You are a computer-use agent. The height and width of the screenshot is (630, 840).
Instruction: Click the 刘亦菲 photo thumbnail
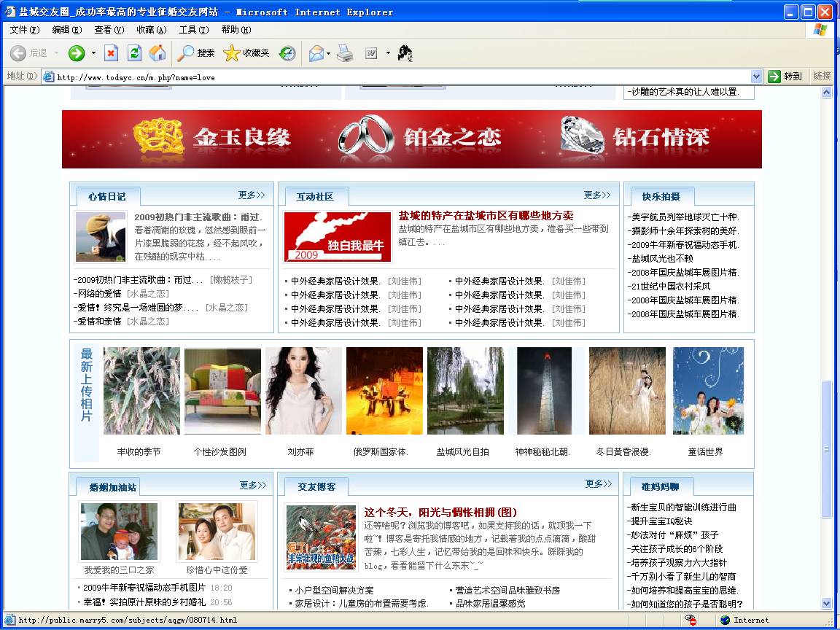[303, 392]
